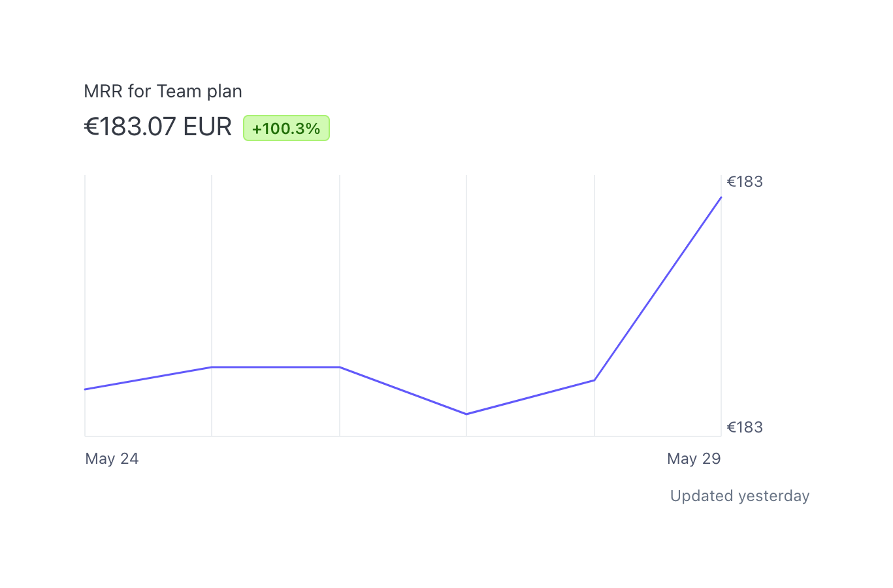Click the first gently rising segment from May 24
Viewport: 893px width, 588px height.
[148, 378]
